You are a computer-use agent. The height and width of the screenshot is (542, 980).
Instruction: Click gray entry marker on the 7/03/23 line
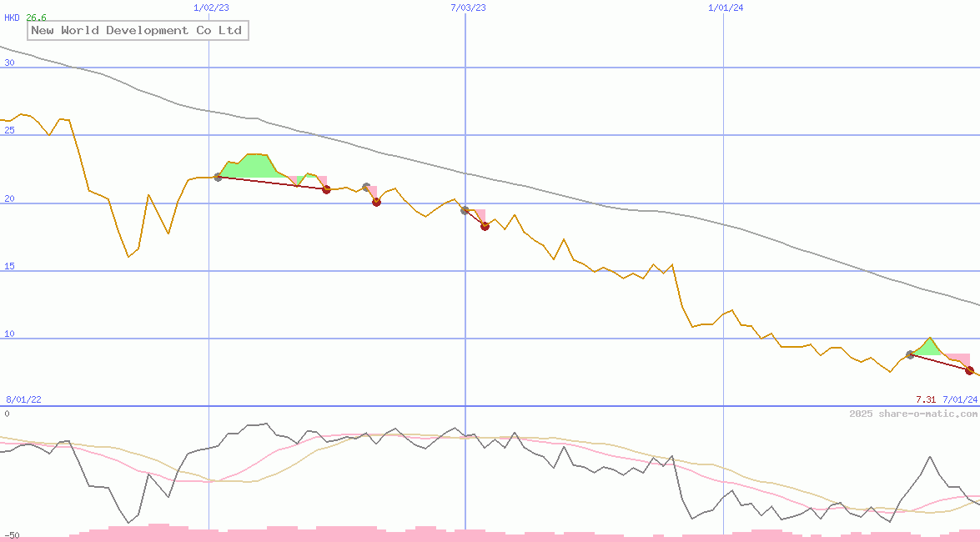tap(465, 211)
